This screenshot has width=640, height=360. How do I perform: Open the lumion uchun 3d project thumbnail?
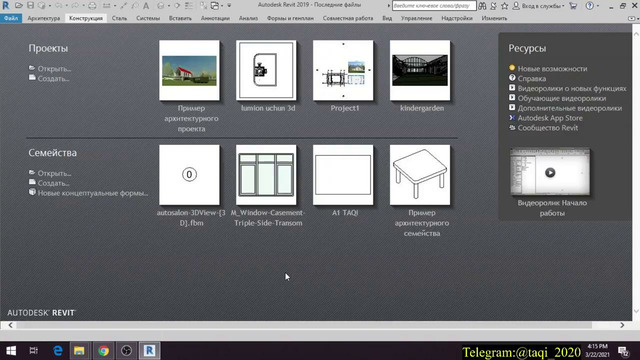[266, 70]
